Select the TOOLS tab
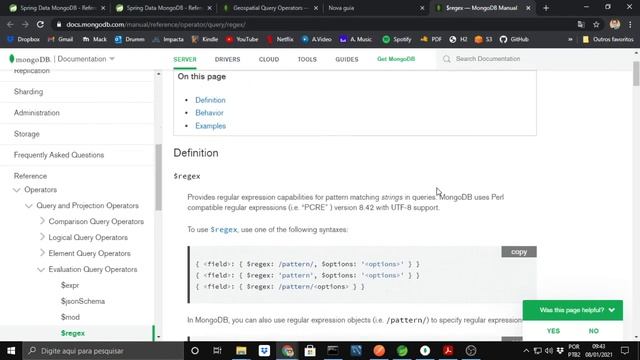 point(307,59)
